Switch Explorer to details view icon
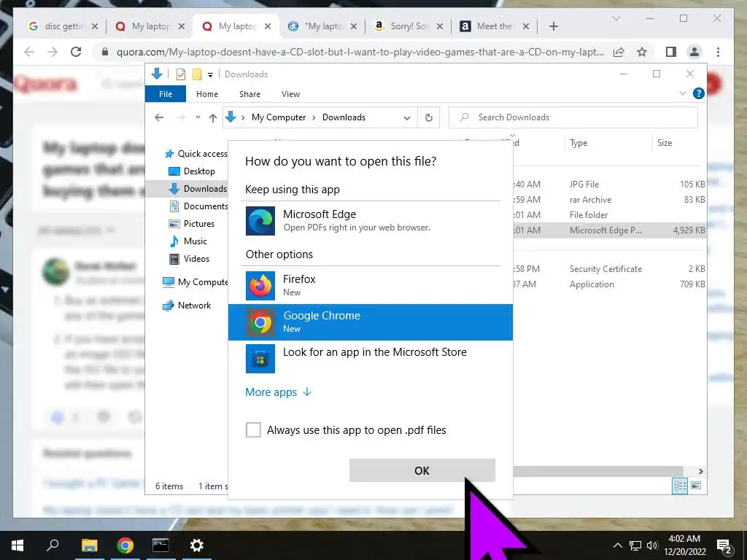This screenshot has width=747, height=560. coord(680,486)
